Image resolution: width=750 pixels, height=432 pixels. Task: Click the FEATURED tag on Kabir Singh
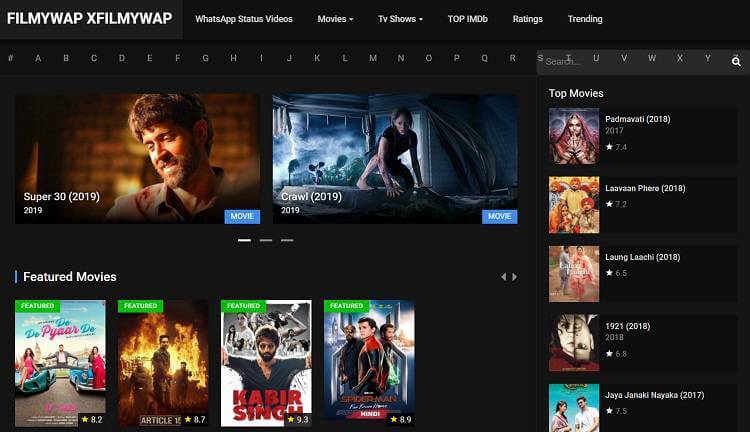point(243,306)
